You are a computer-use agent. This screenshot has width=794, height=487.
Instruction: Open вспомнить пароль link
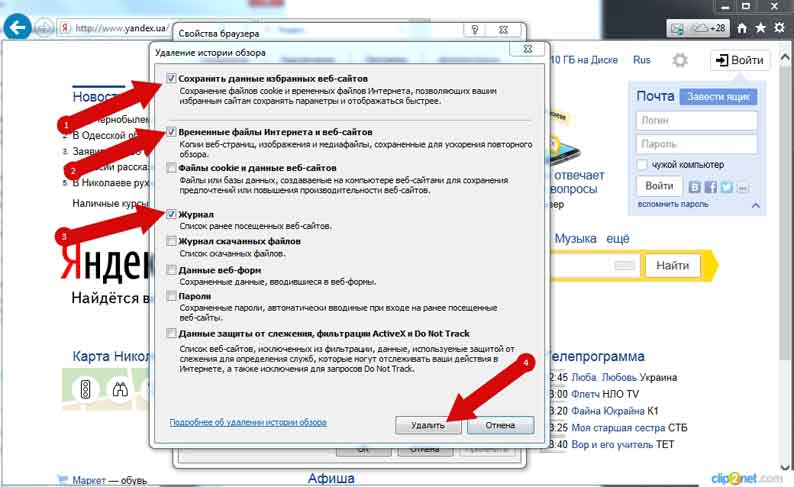click(673, 204)
